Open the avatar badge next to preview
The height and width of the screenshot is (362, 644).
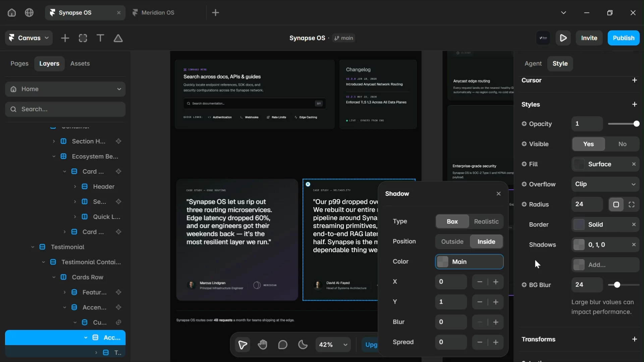(543, 38)
